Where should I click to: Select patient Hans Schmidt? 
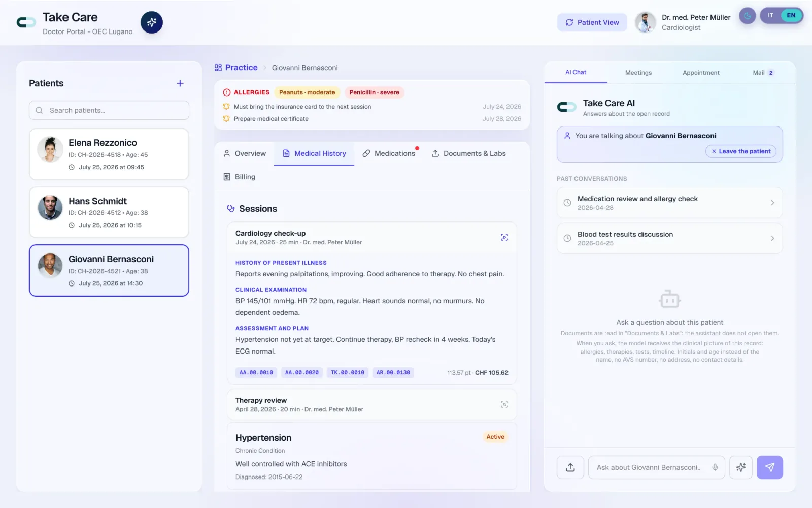point(109,212)
